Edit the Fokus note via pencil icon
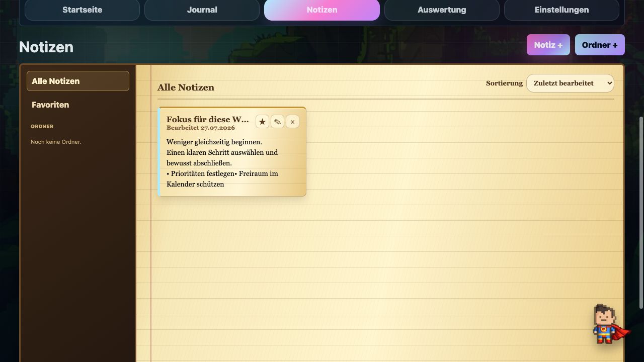The width and height of the screenshot is (644, 362). click(x=277, y=122)
